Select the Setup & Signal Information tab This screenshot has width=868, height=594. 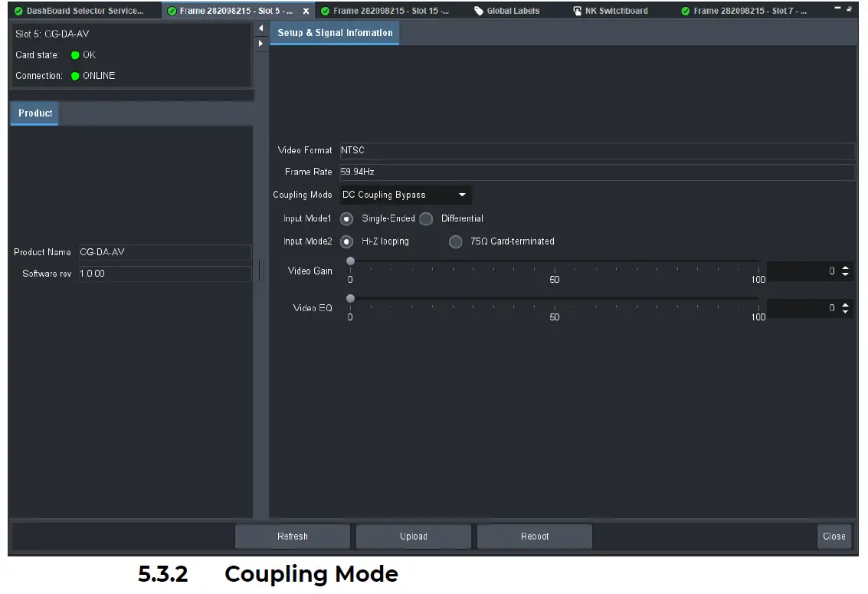point(335,33)
